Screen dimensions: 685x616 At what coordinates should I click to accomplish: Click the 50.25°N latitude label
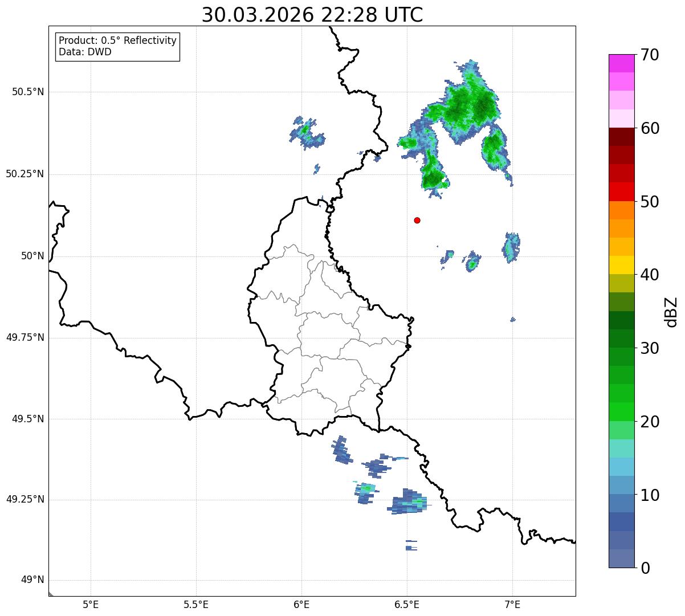point(25,174)
